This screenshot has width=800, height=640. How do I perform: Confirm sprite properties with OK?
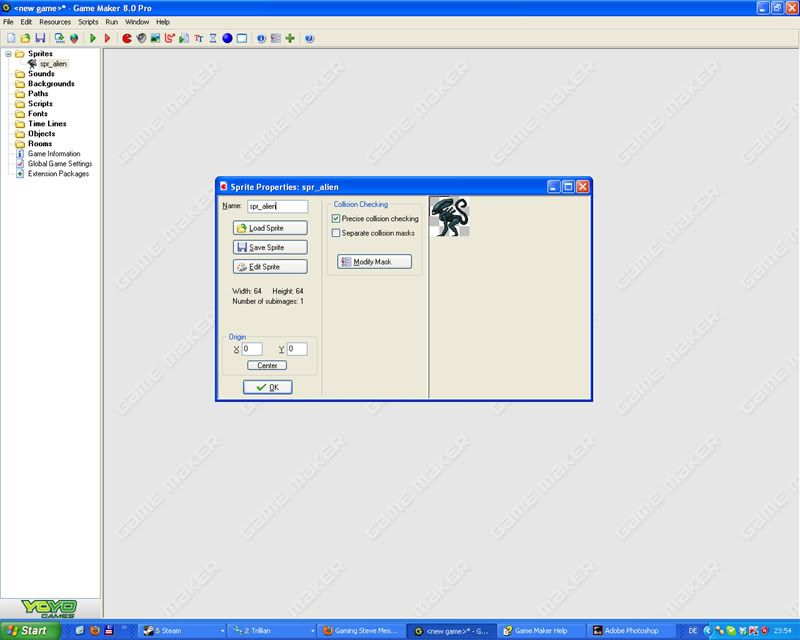pyautogui.click(x=268, y=387)
